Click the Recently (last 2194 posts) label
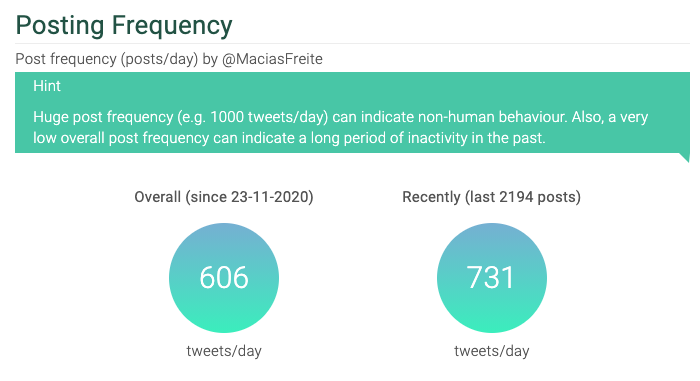 (492, 197)
